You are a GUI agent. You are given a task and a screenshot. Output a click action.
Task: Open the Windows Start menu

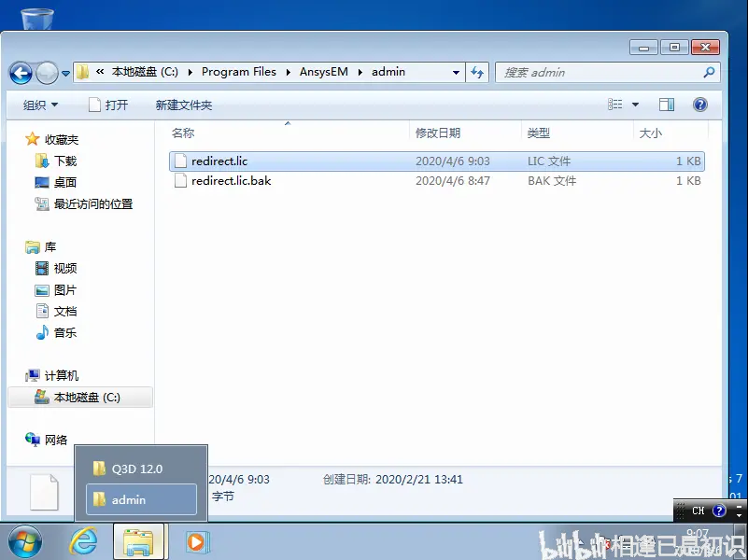point(24,542)
